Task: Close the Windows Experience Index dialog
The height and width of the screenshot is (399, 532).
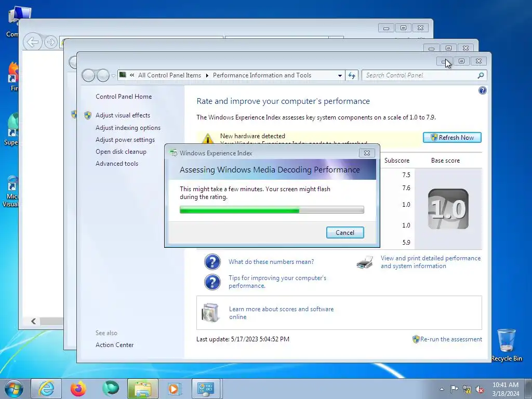Action: click(367, 153)
